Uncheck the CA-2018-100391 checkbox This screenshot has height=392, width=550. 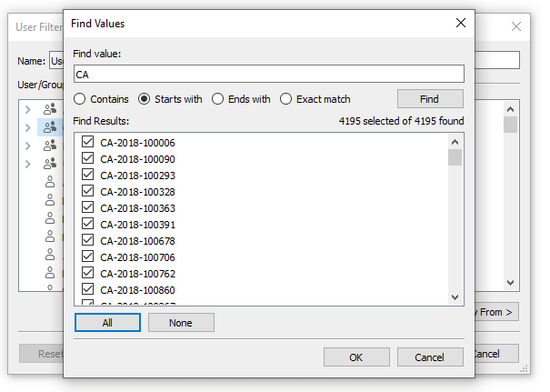point(87,224)
